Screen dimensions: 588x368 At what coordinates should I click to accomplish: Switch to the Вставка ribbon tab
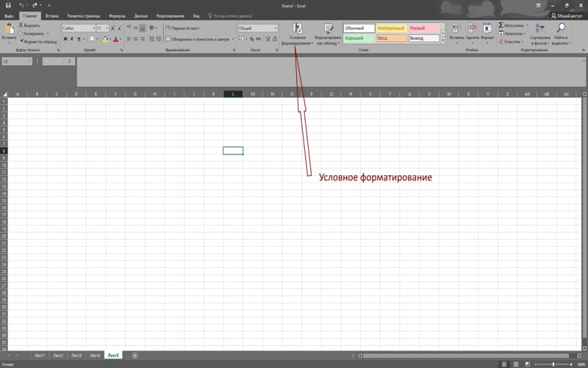click(52, 16)
